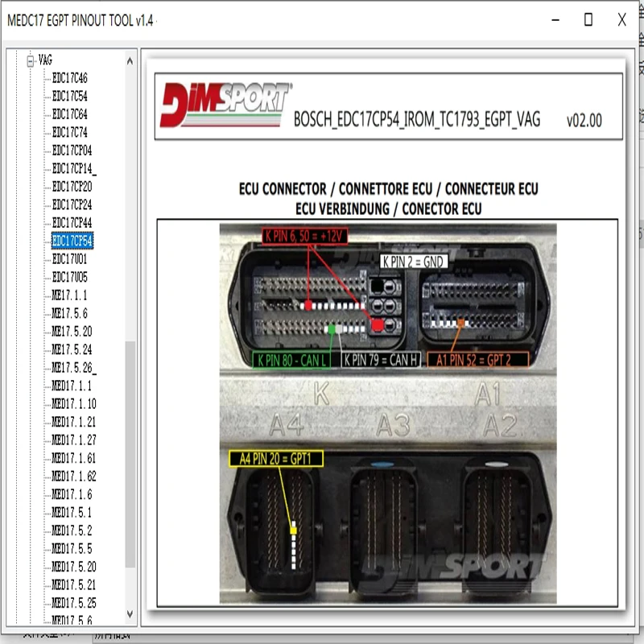
Task: Select highlighted EDC17CP54 entry
Action: (x=72, y=241)
